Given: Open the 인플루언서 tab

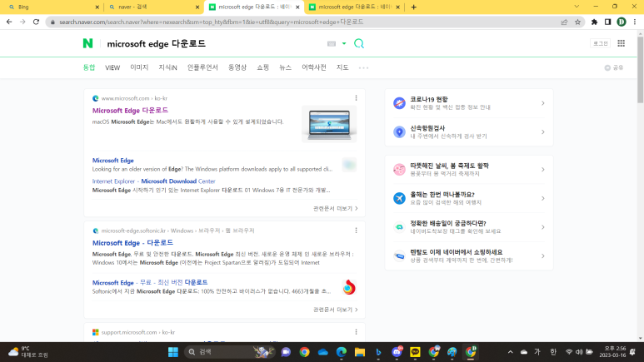Looking at the screenshot, I should point(202,67).
